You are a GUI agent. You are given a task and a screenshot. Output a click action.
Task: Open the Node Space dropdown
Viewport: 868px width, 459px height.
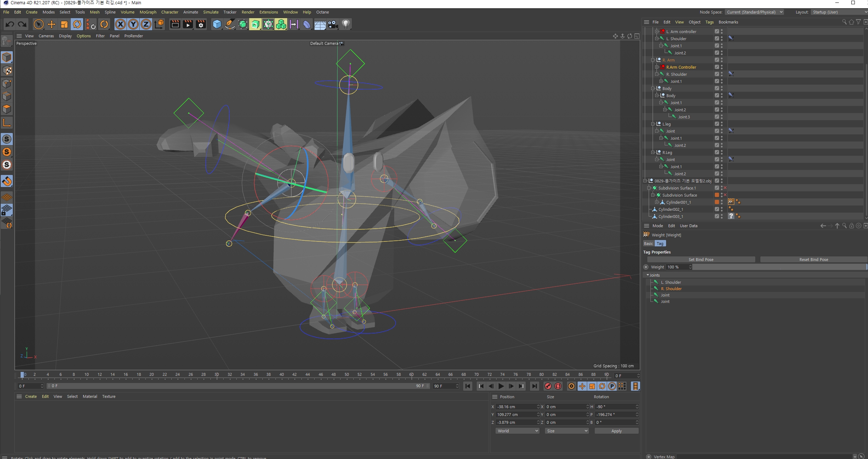[755, 12]
